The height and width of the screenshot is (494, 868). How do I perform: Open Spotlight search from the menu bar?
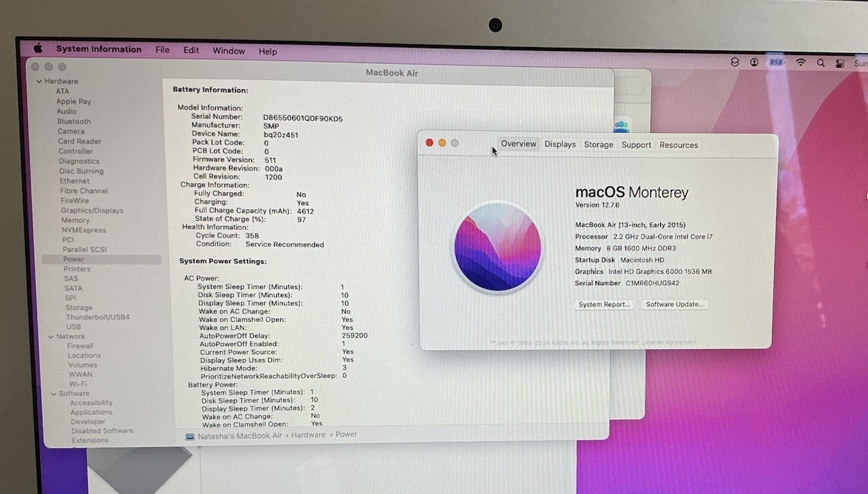(x=821, y=62)
